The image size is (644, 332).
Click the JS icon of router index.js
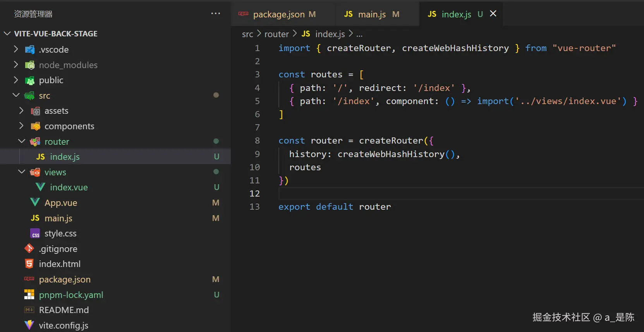[41, 157]
